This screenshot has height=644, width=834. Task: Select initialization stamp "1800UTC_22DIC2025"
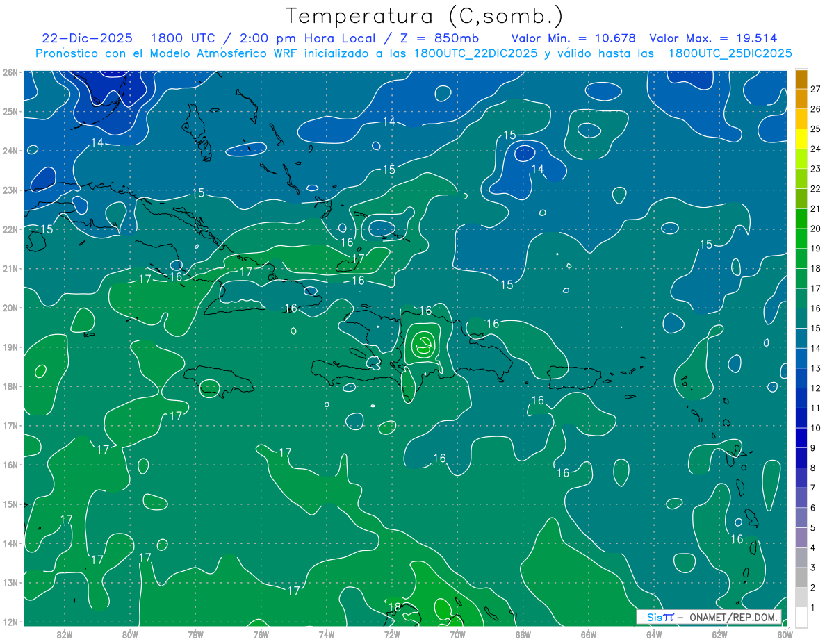tap(477, 53)
